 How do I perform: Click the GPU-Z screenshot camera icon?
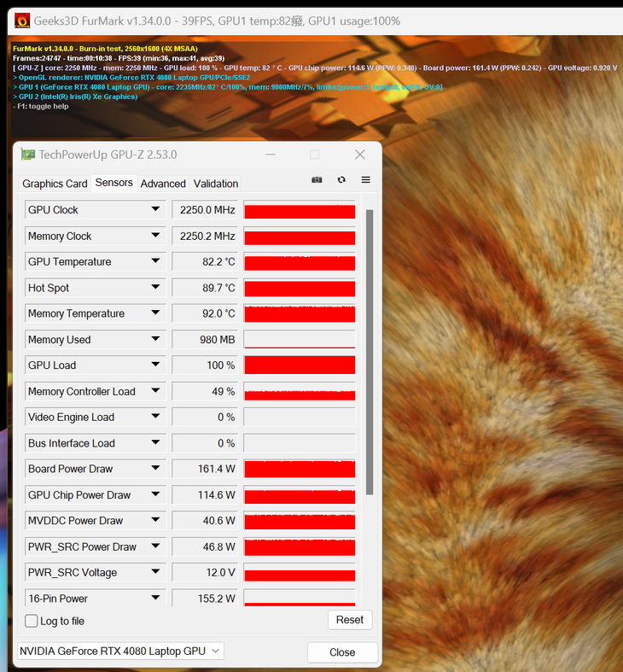(317, 179)
